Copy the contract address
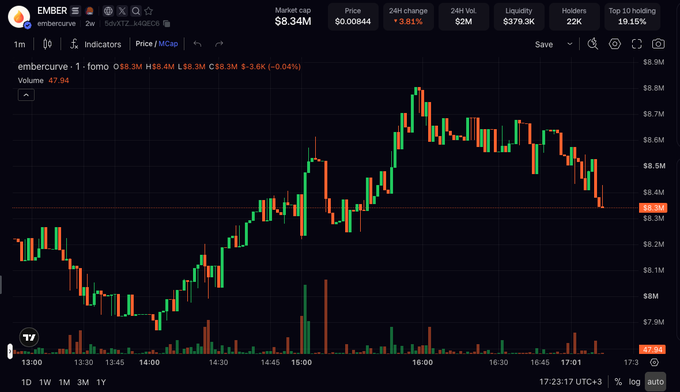The width and height of the screenshot is (680, 392). pos(167,23)
